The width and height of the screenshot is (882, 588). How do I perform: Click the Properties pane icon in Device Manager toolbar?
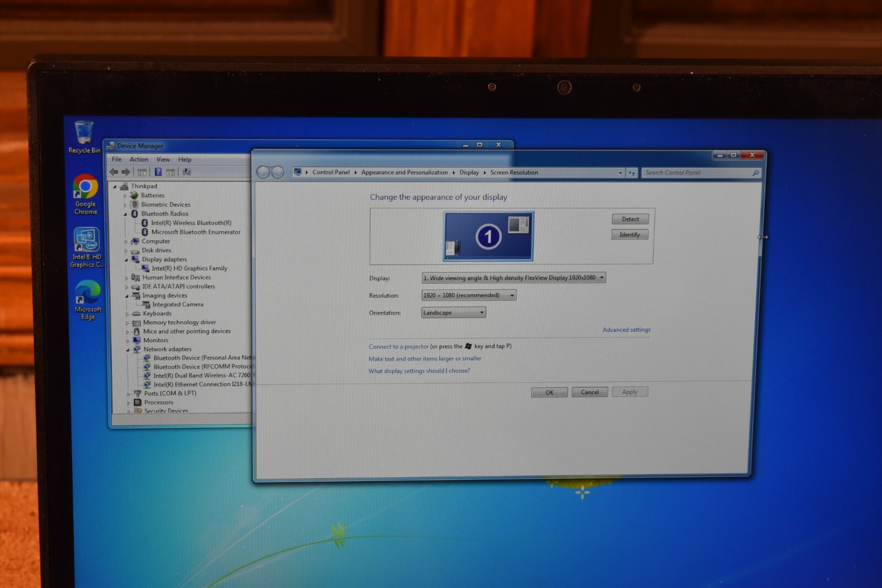pos(171,172)
